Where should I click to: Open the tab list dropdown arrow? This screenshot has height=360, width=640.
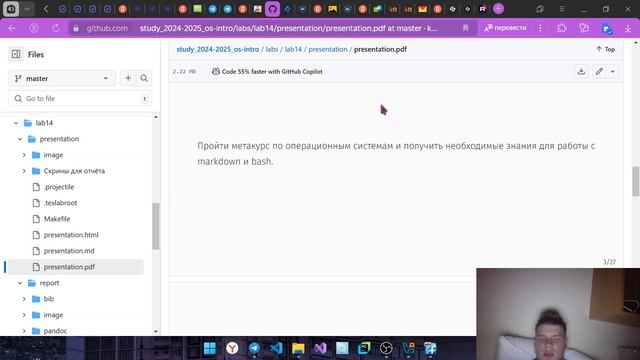[27, 9]
